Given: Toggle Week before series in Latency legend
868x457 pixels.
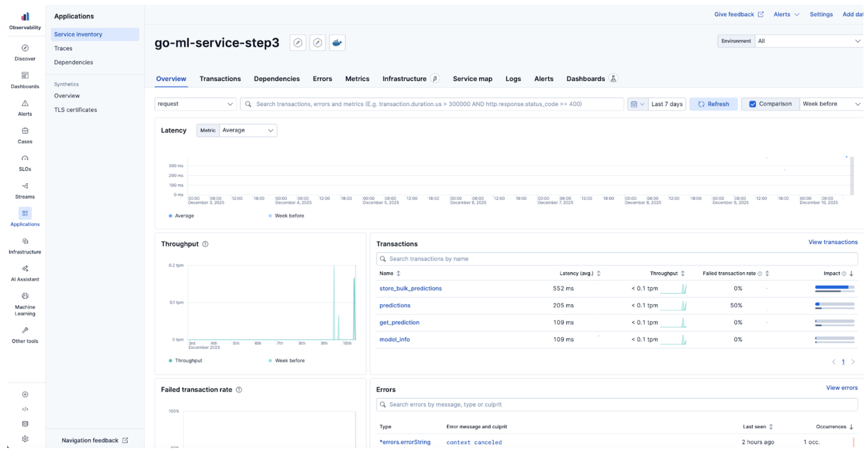Looking at the screenshot, I should (286, 216).
